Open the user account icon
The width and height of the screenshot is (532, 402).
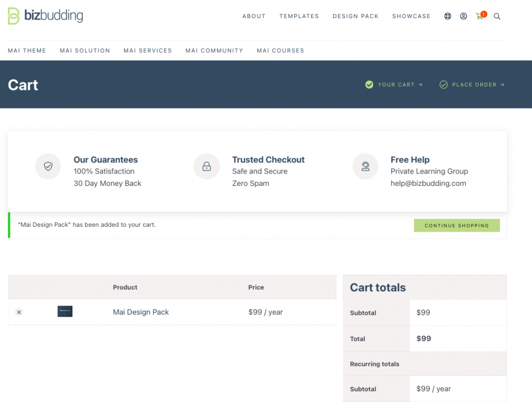(463, 16)
